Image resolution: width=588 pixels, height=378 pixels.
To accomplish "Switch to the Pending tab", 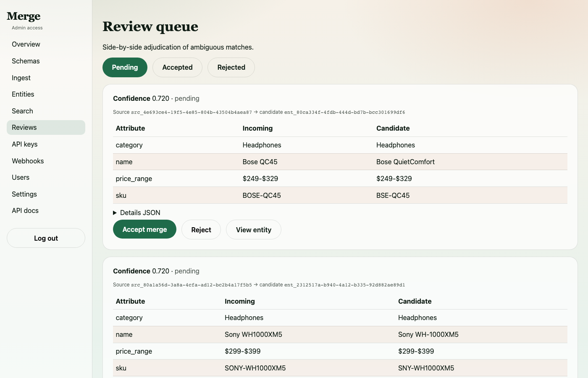I will [x=125, y=67].
